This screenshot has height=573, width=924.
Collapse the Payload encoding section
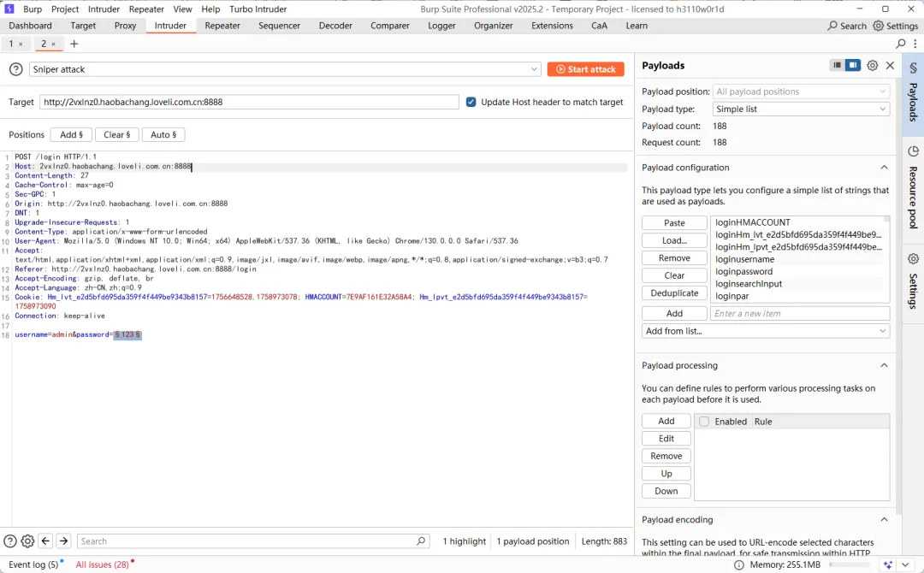point(884,520)
